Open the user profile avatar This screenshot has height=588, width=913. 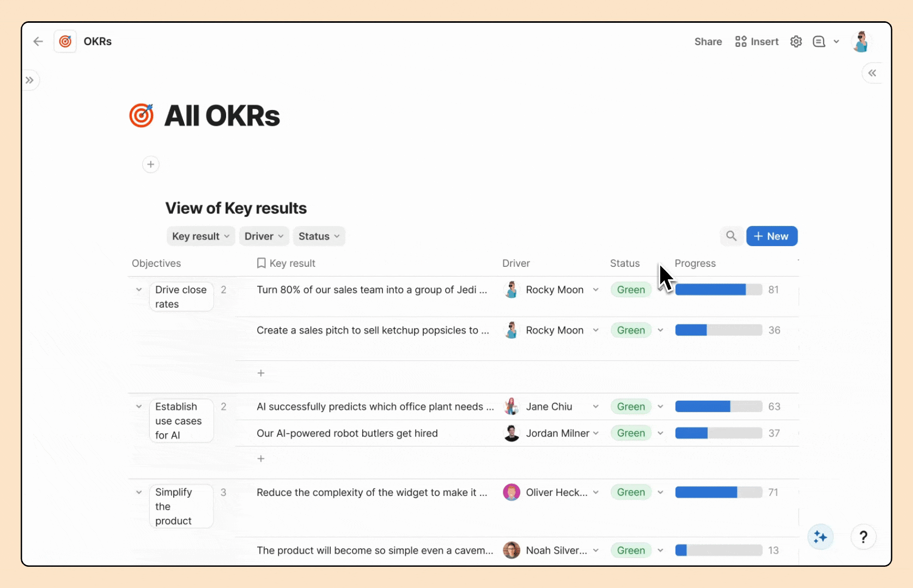(x=861, y=41)
